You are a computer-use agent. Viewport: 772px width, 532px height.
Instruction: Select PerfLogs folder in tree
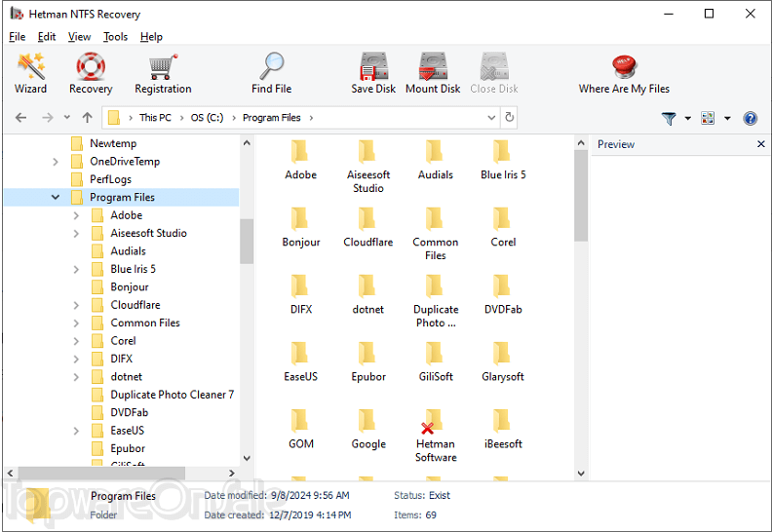[x=110, y=179]
